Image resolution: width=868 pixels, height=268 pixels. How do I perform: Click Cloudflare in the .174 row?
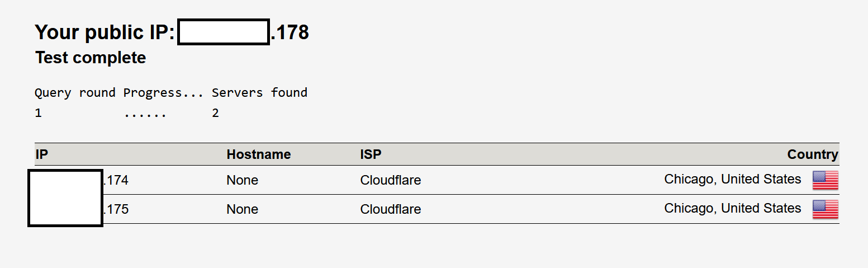pyautogui.click(x=390, y=181)
